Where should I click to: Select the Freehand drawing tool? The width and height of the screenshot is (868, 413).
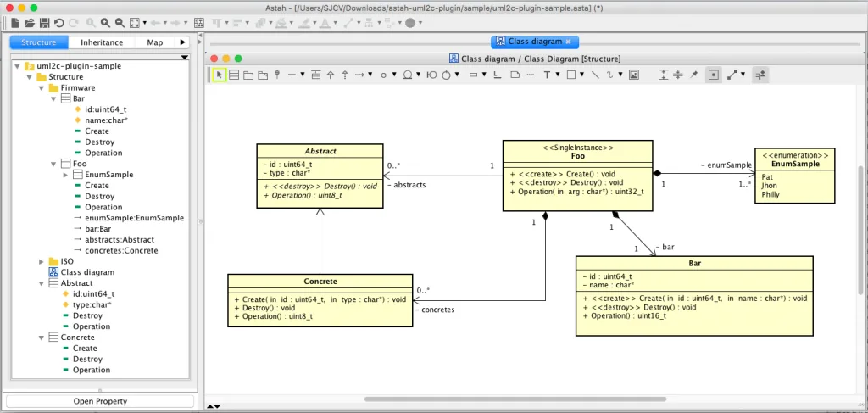610,75
